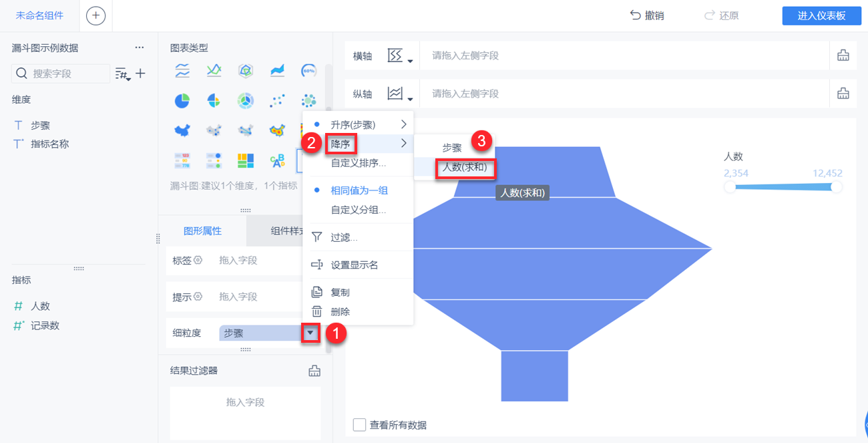
Task: Select the 60% gauge chart type
Action: point(308,70)
